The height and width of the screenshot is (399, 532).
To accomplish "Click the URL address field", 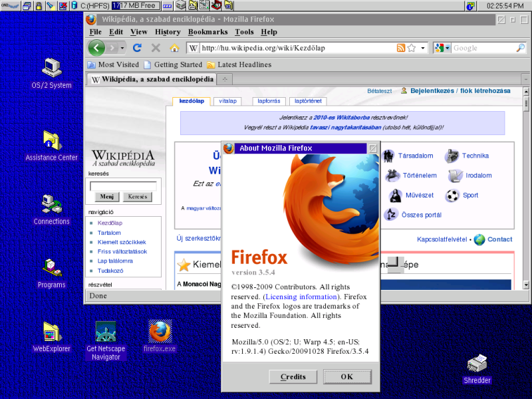I will coord(298,48).
